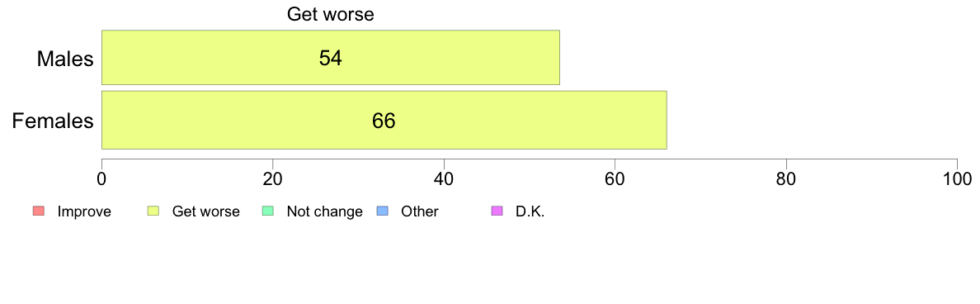Click the value 54 inside the bar
This screenshot has height=304, width=980.
[331, 58]
